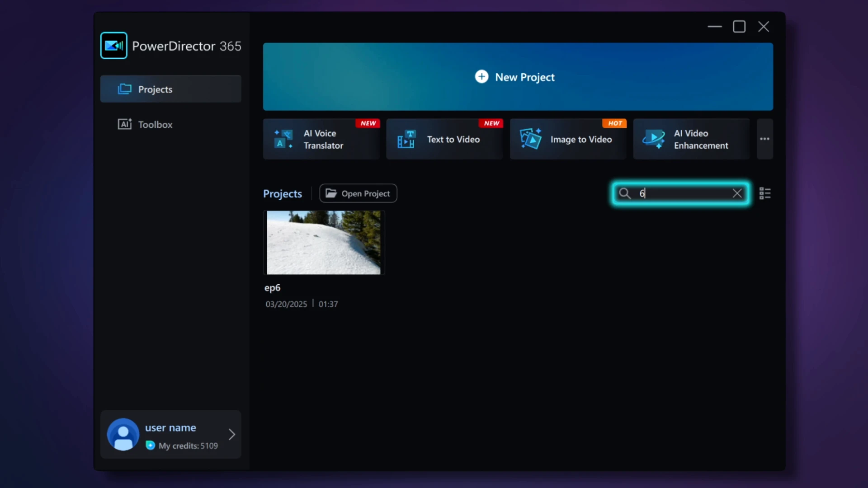Clear the search text with X

point(737,193)
